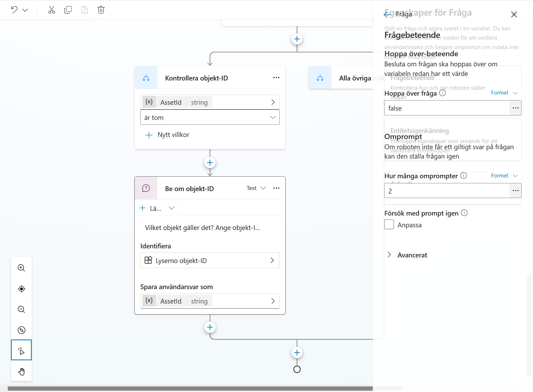Click the recenter target icon
533x392 pixels.
[21, 289]
